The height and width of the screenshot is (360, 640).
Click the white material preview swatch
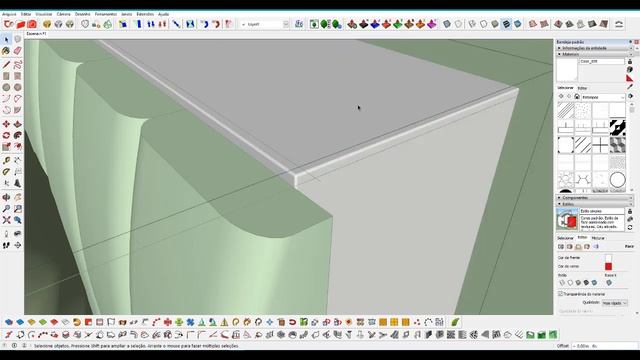point(567,69)
